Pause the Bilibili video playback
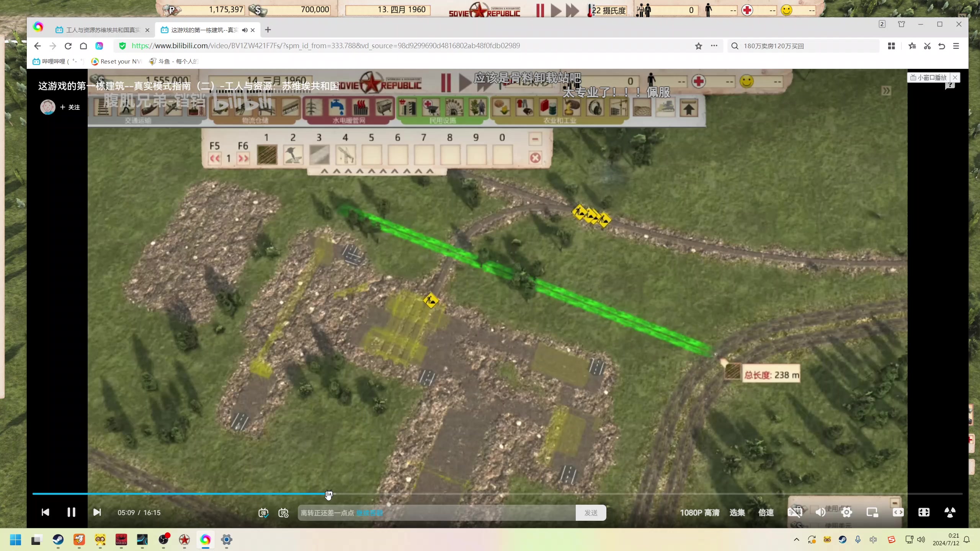 point(71,512)
